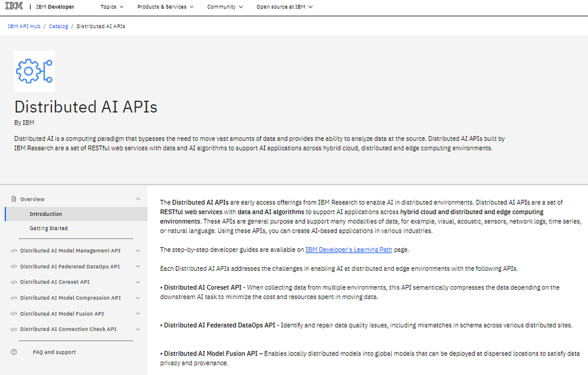The width and height of the screenshot is (588, 375).
Task: Open Distributed AI Model Management API section
Action: pos(71,251)
